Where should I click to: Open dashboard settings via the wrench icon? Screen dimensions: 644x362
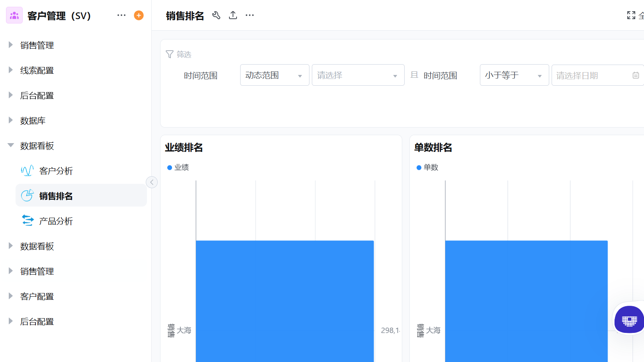pos(216,15)
